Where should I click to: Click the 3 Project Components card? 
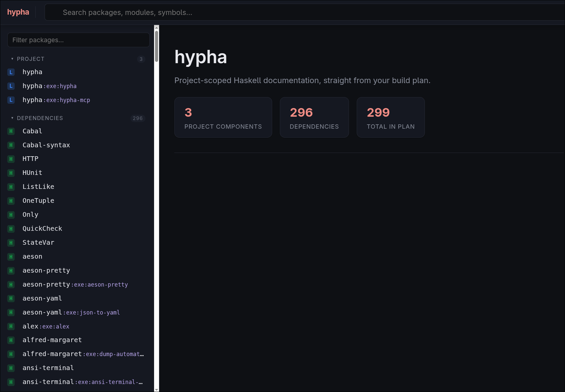[x=223, y=117]
